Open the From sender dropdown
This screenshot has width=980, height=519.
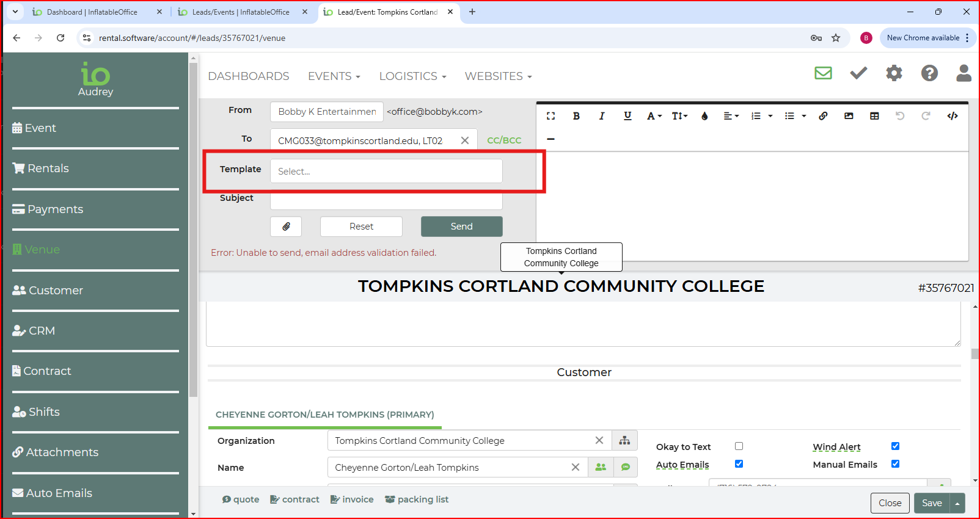click(x=327, y=112)
